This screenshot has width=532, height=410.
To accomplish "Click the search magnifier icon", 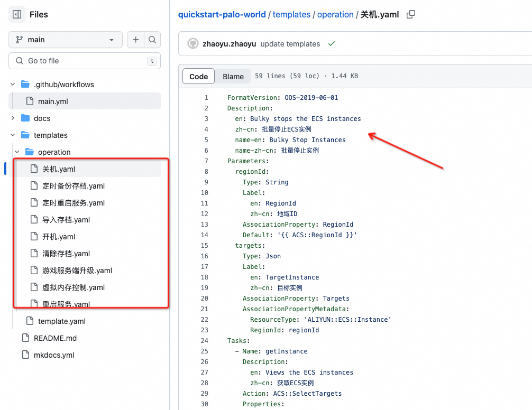I will 152,40.
